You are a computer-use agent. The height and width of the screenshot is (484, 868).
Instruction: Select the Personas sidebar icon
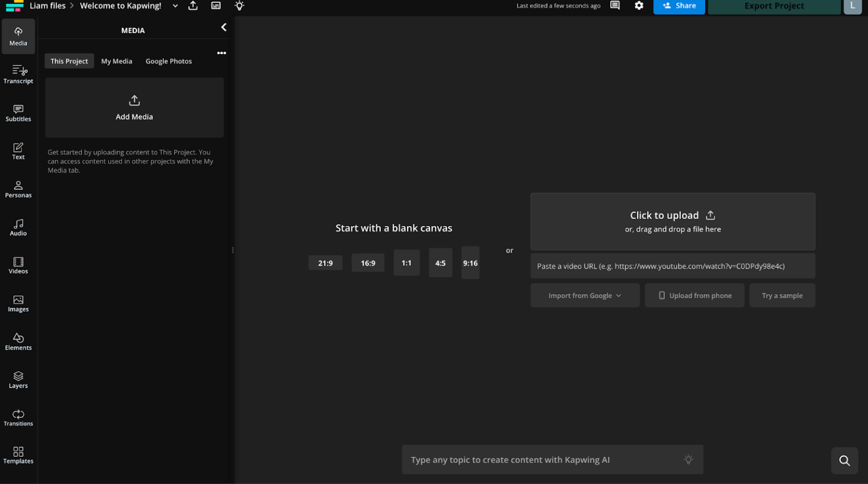(x=18, y=189)
